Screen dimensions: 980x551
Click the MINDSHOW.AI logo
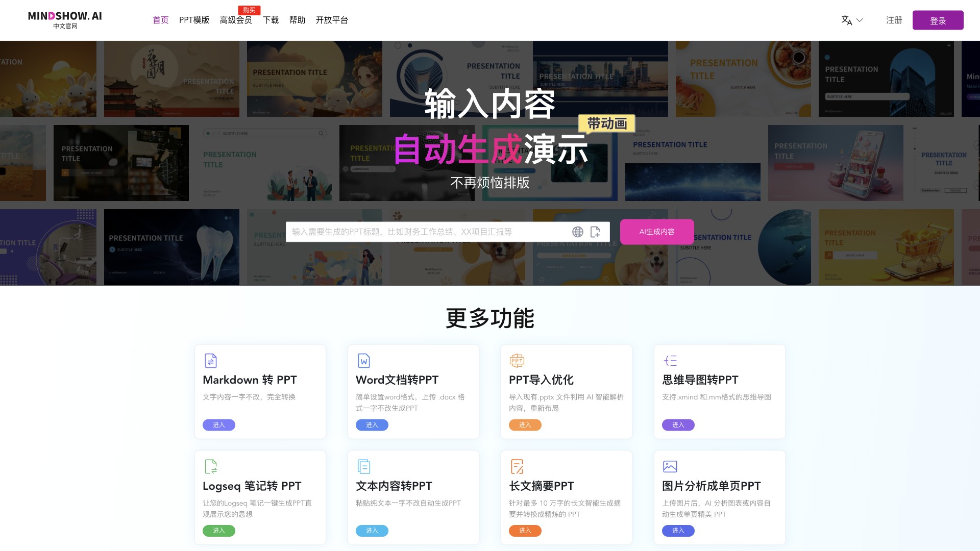[65, 19]
